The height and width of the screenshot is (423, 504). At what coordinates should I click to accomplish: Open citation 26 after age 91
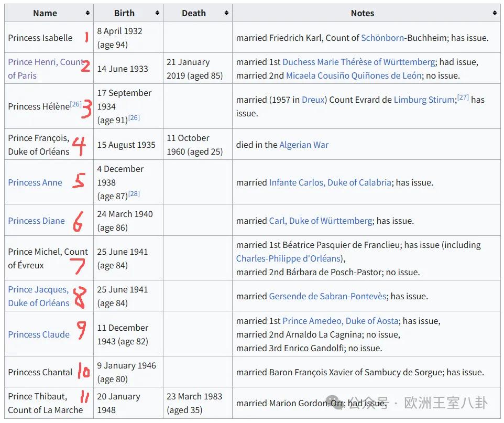click(x=134, y=117)
